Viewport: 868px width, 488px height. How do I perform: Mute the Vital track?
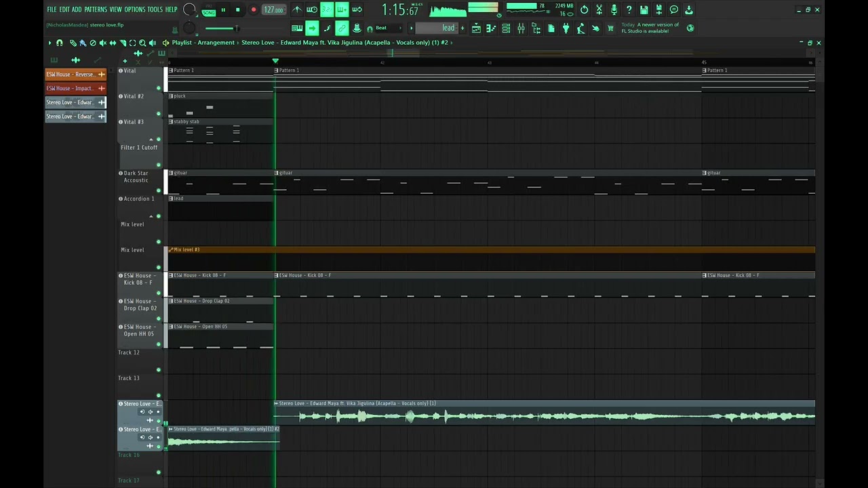click(159, 88)
